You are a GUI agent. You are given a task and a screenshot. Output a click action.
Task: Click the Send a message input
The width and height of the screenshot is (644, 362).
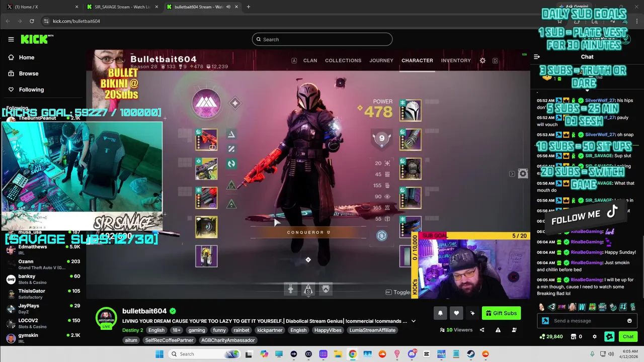tap(588, 321)
